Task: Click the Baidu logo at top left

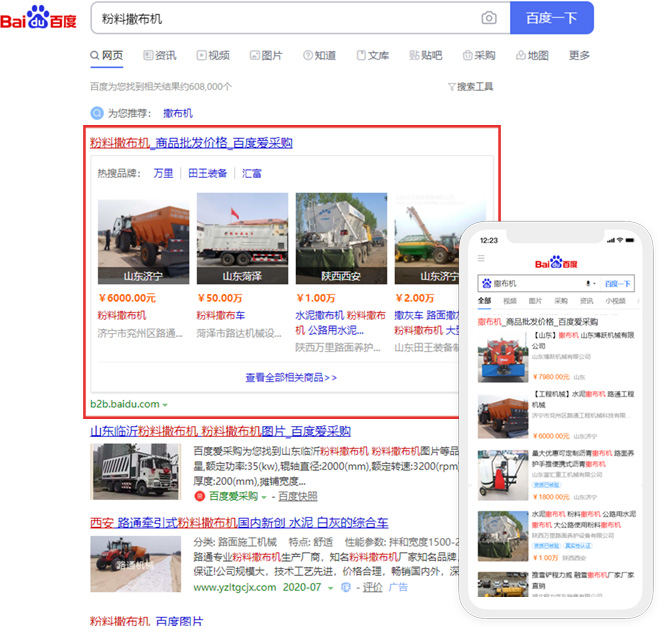Action: (x=38, y=18)
